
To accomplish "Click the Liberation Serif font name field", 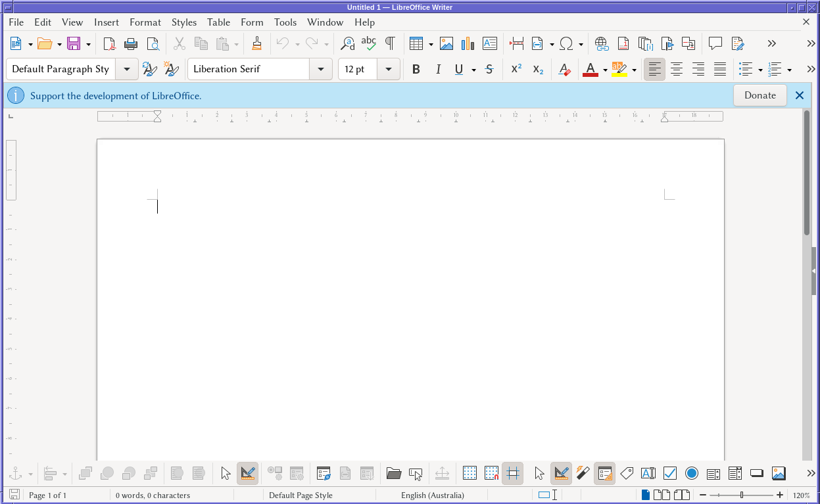I will tap(249, 70).
